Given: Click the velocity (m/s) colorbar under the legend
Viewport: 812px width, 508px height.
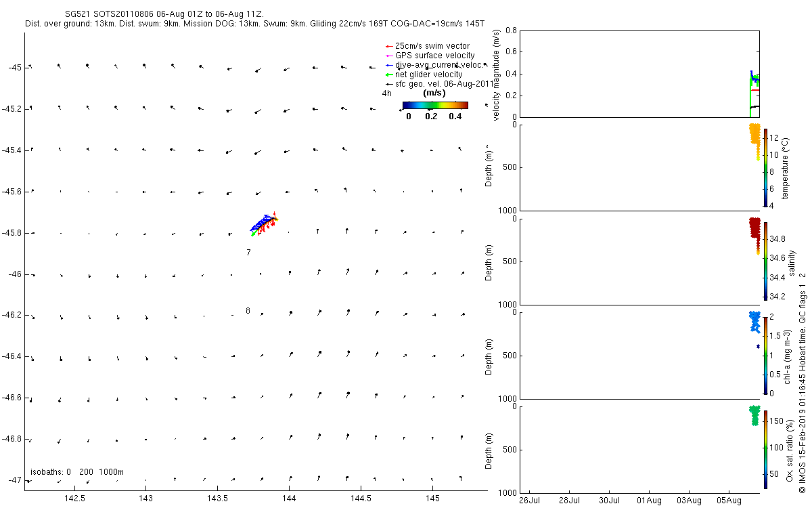Looking at the screenshot, I should (x=435, y=105).
